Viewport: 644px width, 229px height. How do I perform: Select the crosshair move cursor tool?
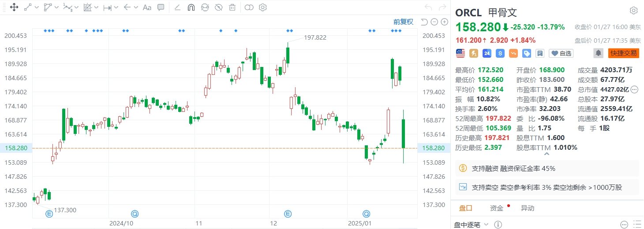pos(14,7)
